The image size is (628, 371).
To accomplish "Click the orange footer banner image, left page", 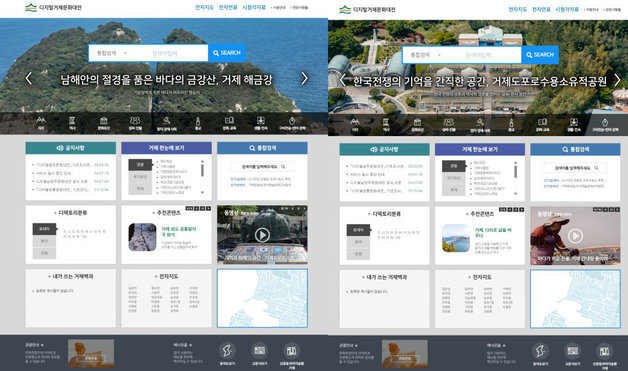I will (x=91, y=353).
